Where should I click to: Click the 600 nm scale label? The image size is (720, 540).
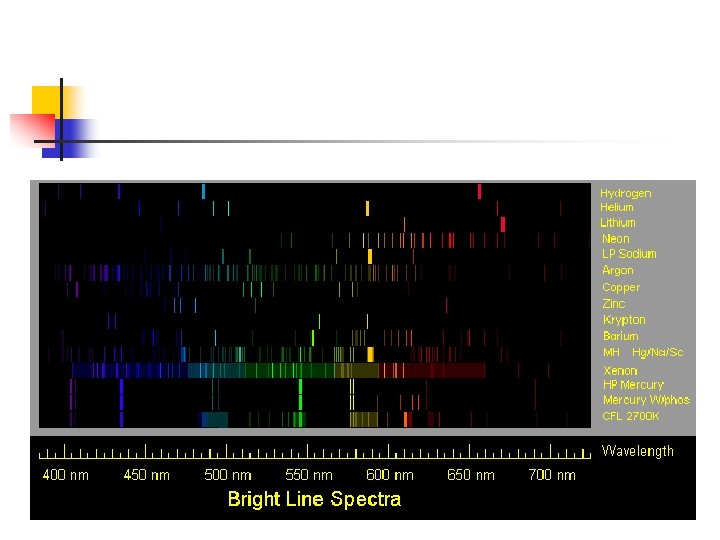point(390,475)
